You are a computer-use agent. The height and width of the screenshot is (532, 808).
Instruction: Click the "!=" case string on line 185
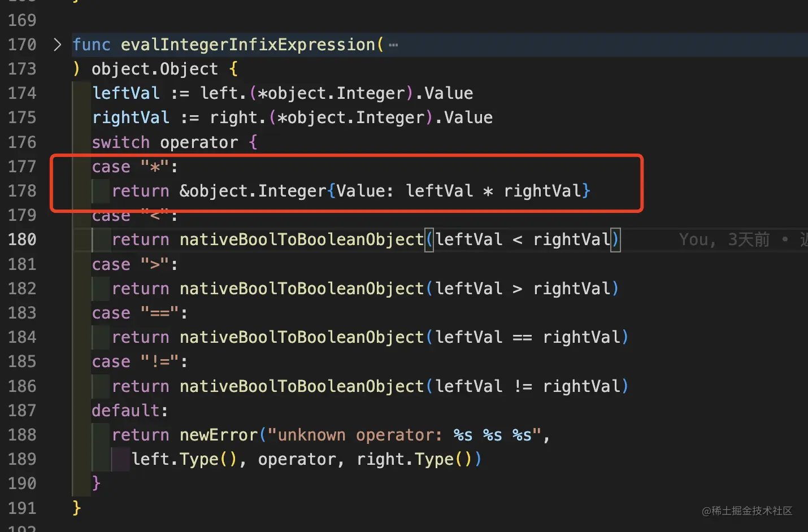[160, 361]
